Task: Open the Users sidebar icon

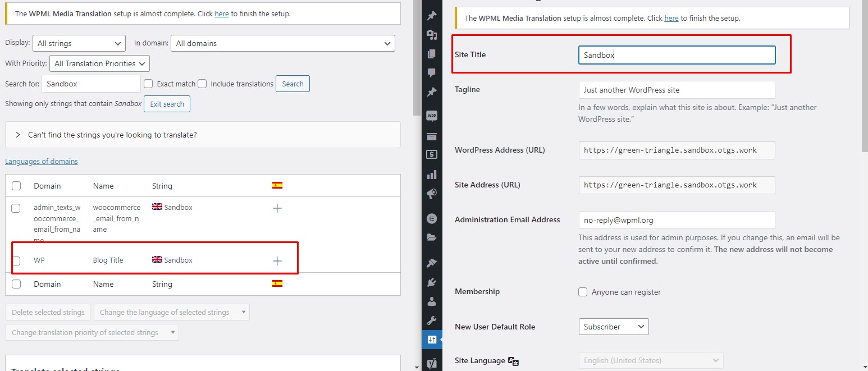Action: 432,301
